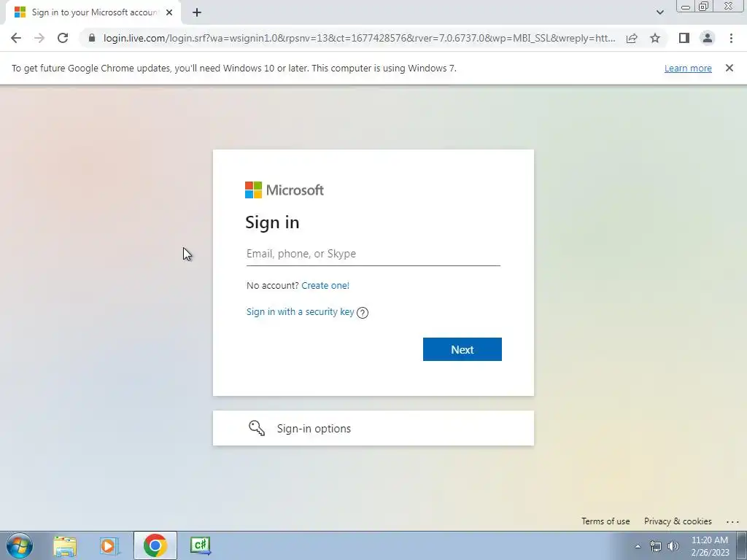Click the key icon in Sign-in options
This screenshot has width=747, height=560.
(x=257, y=428)
